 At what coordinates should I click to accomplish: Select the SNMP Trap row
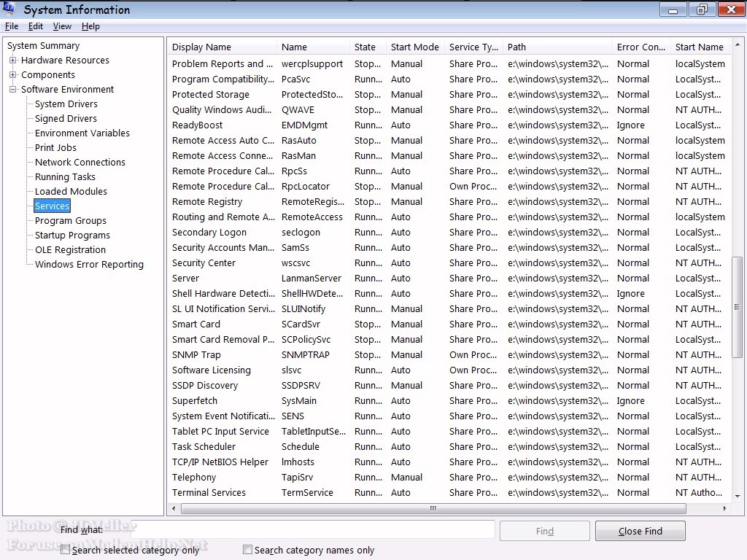click(x=449, y=355)
